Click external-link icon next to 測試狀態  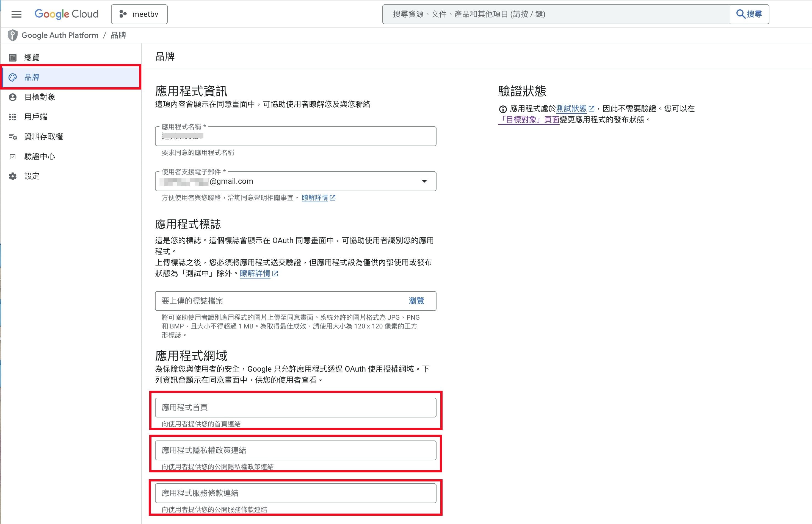point(591,108)
